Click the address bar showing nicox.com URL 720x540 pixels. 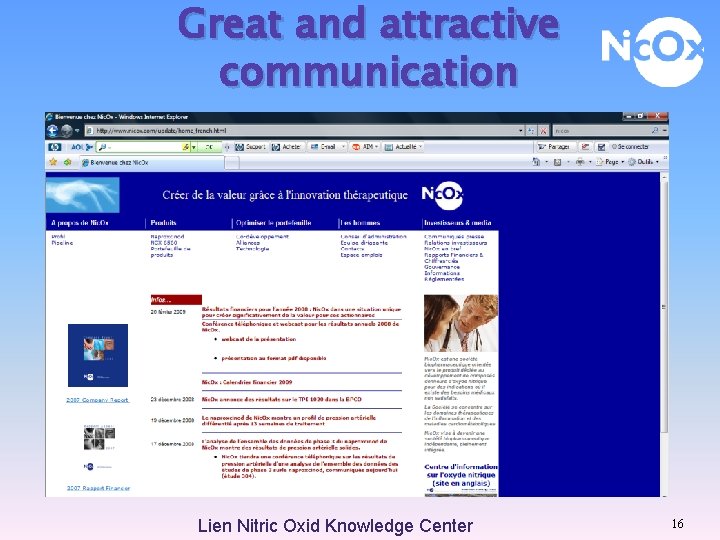302,131
